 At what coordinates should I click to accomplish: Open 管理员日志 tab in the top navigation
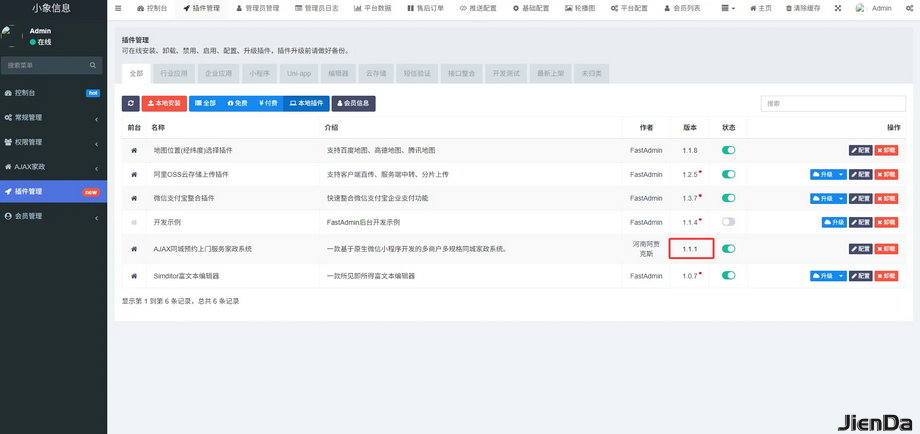(x=317, y=9)
